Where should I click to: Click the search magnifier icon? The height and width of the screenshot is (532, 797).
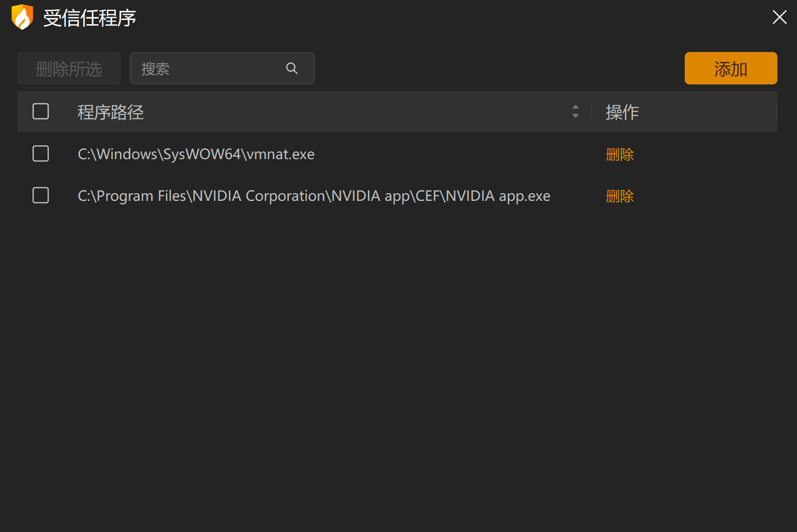[x=292, y=68]
